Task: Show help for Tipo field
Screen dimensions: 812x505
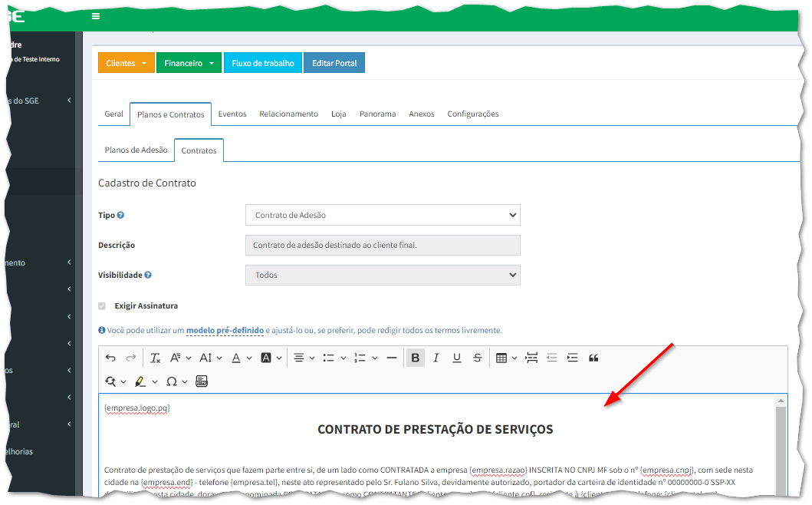Action: [x=120, y=215]
